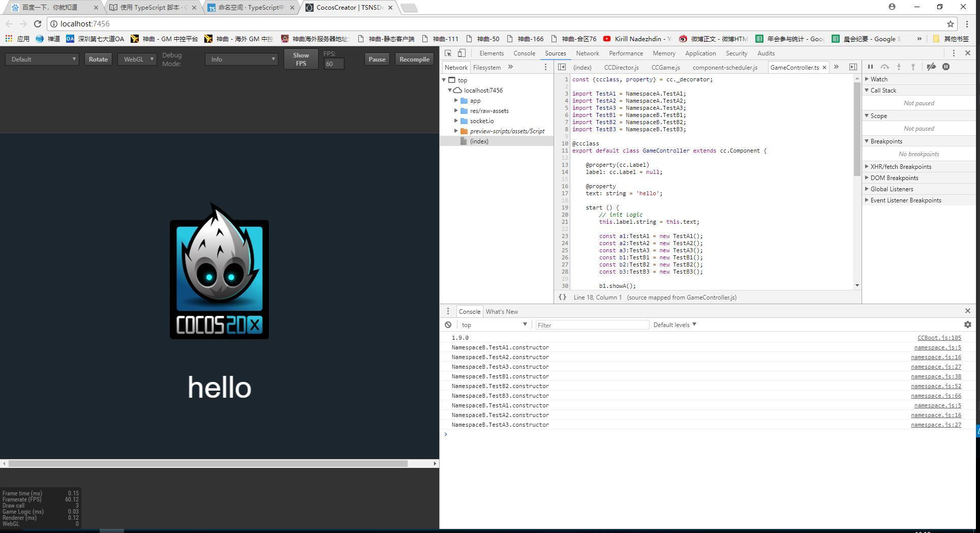This screenshot has width=980, height=533.
Task: Collapse the localhost:7456 tree node
Action: pos(450,91)
